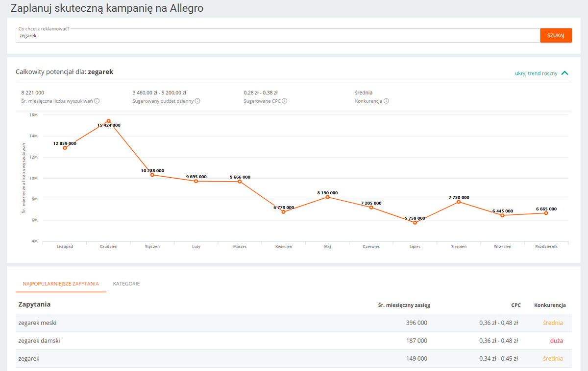Click the 396 000 reach value
Screen dimensions: 588x371
[x=416, y=323]
